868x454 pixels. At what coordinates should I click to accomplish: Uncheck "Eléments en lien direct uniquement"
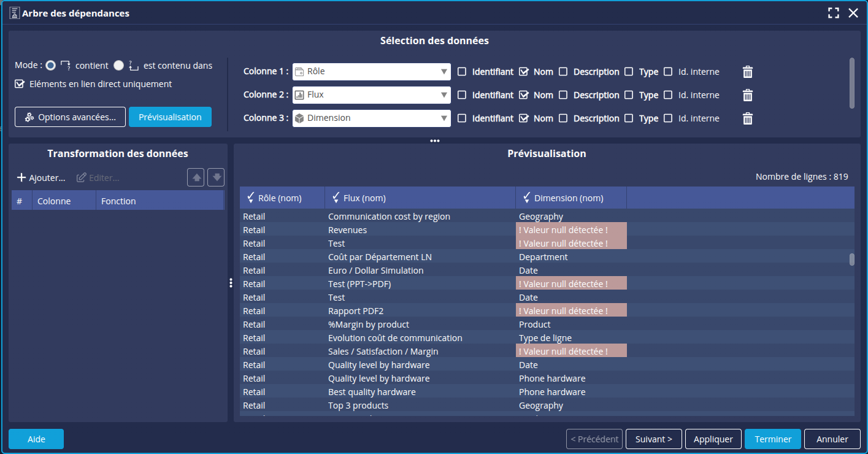pyautogui.click(x=20, y=84)
